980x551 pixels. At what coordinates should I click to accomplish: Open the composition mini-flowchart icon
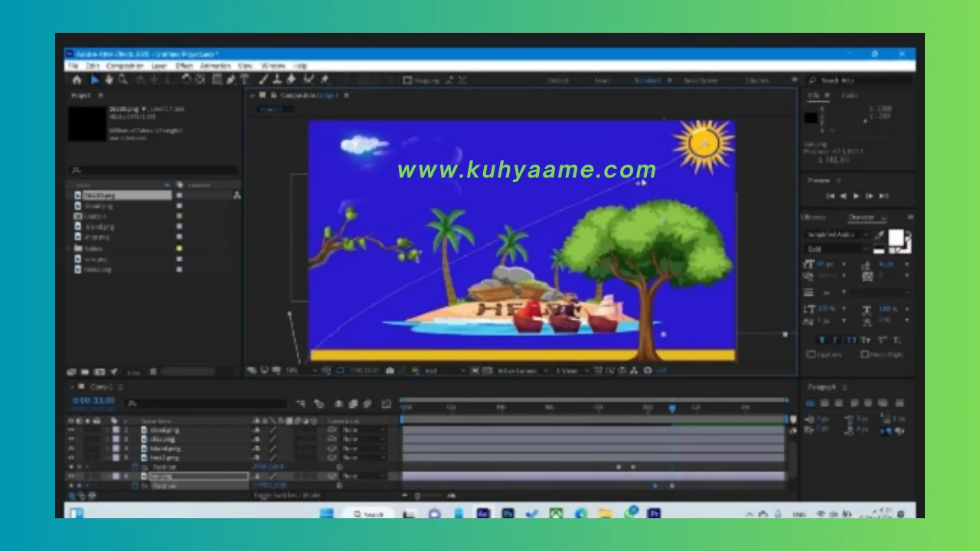coord(301,404)
